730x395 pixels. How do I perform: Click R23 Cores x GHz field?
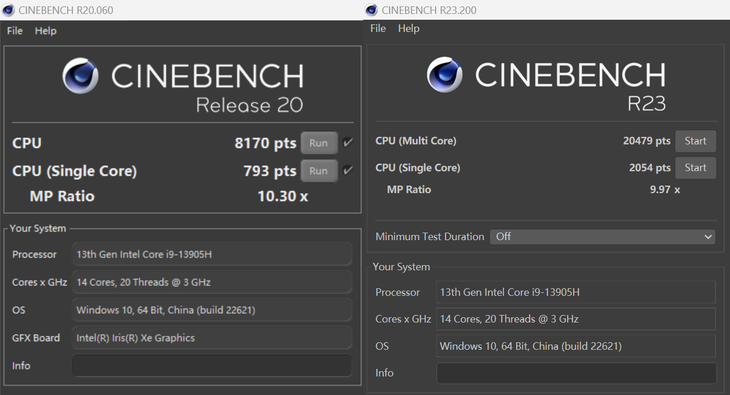point(576,319)
